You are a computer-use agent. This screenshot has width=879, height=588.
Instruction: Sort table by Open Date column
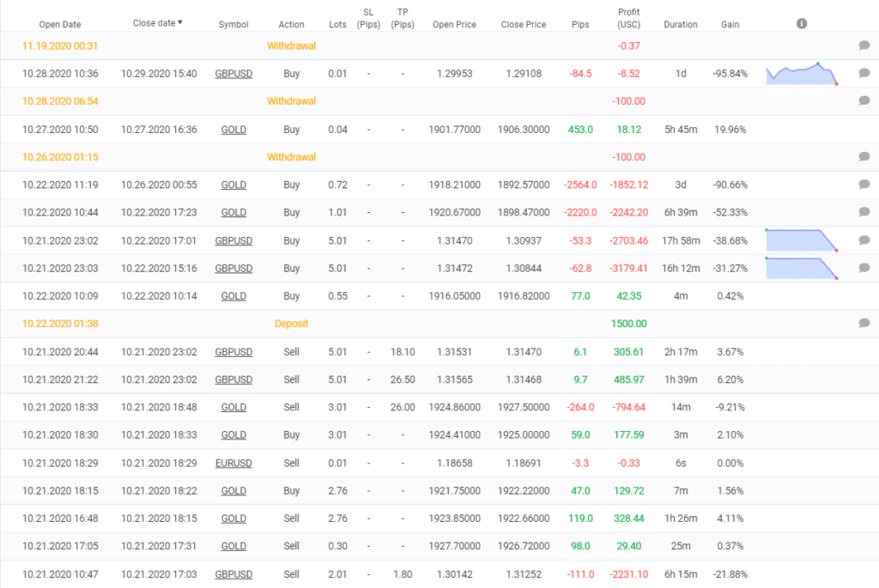[x=60, y=24]
